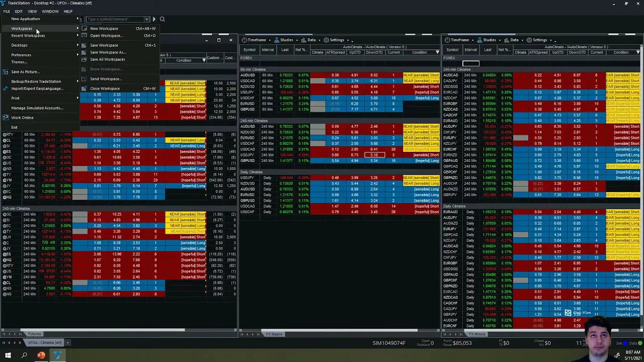
Task: Click Symbol column header in FX Majors window
Action: 249,50
